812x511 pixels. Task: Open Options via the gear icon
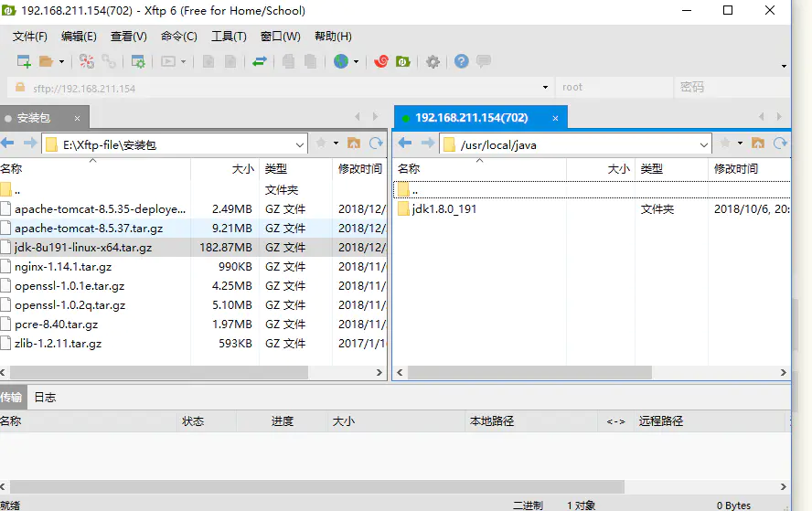coord(433,61)
